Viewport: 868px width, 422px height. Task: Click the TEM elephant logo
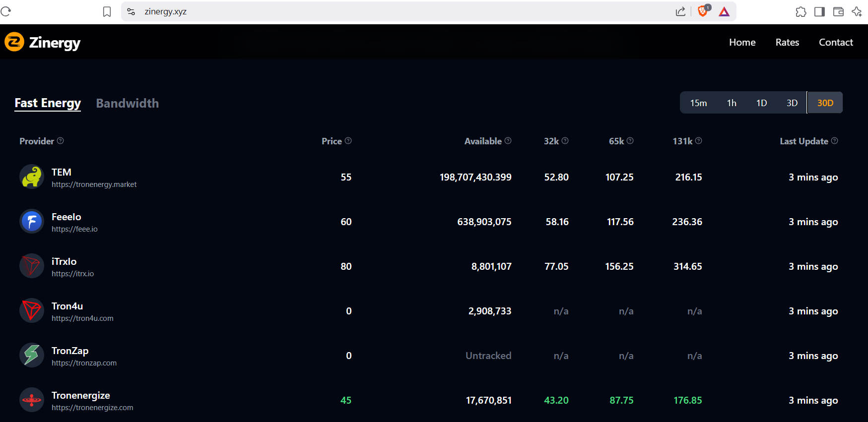32,177
